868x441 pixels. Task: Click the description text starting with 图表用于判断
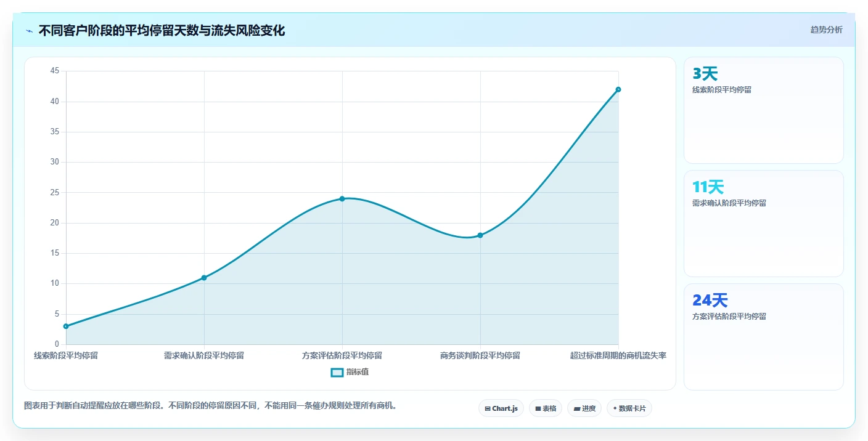211,406
